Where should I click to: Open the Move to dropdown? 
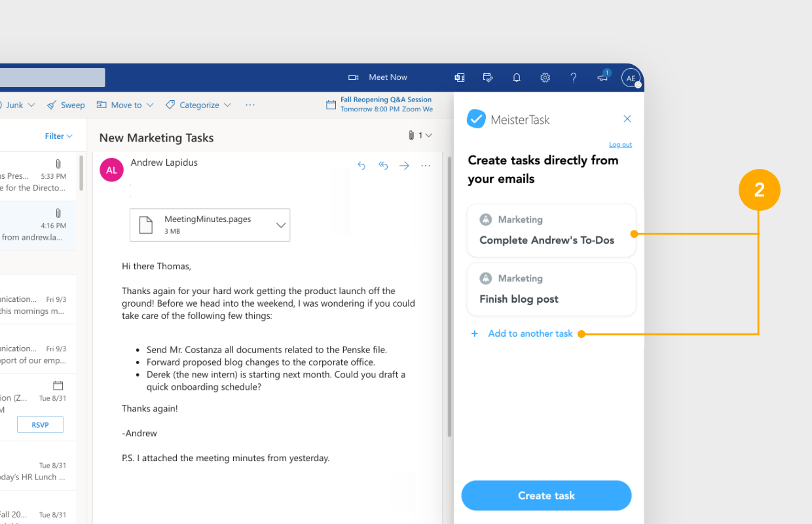[125, 105]
